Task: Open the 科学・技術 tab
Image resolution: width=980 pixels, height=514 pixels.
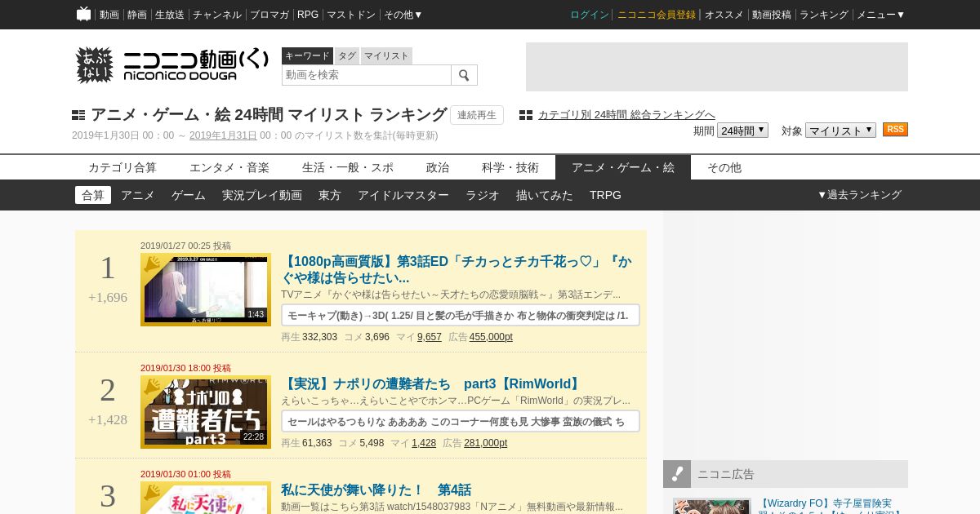Action: click(510, 167)
